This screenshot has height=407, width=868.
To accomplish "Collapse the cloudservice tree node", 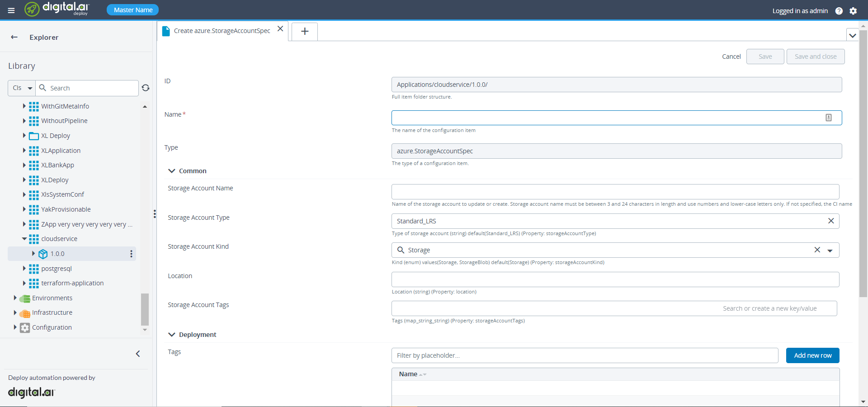I will pyautogui.click(x=24, y=239).
